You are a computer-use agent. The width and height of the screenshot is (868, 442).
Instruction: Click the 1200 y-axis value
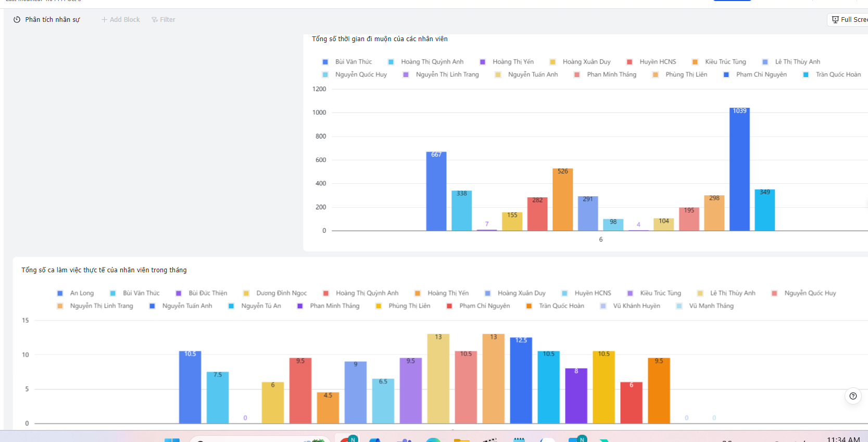coord(319,89)
